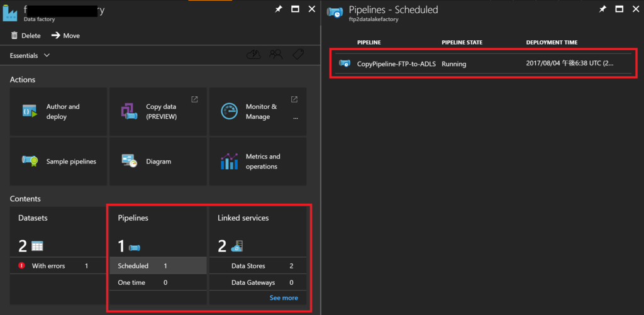Click the Delete button in the toolbar

(x=25, y=36)
